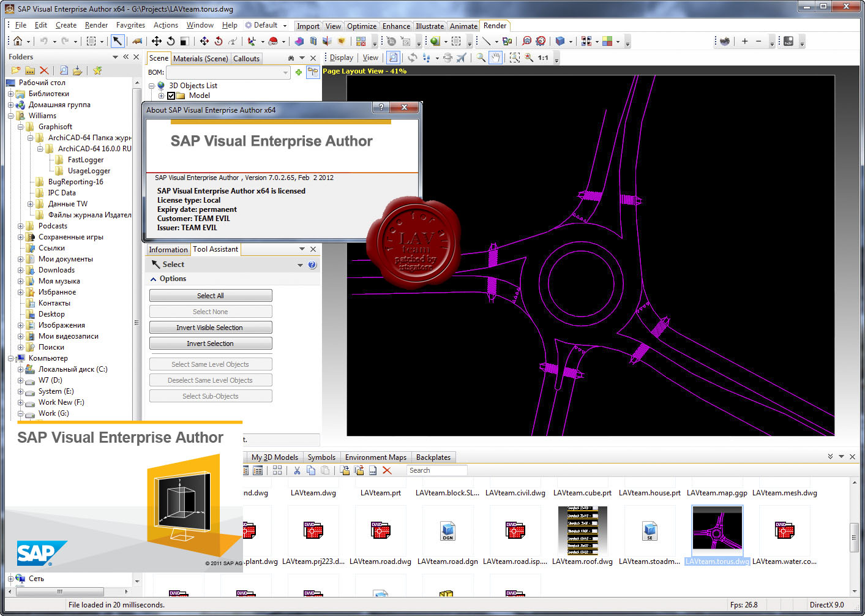Open the Backplates tab

coord(433,457)
